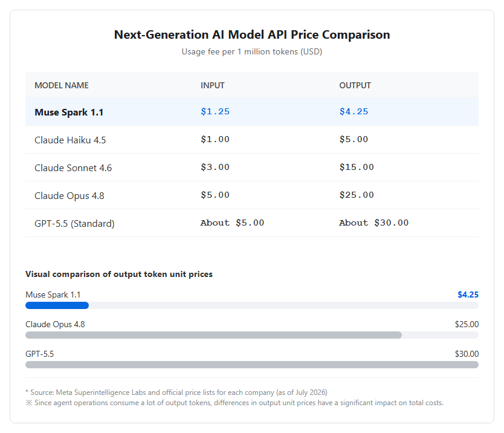The height and width of the screenshot is (433, 504).
Task: Click Claude Haiku output price $5.00
Action: coord(354,139)
